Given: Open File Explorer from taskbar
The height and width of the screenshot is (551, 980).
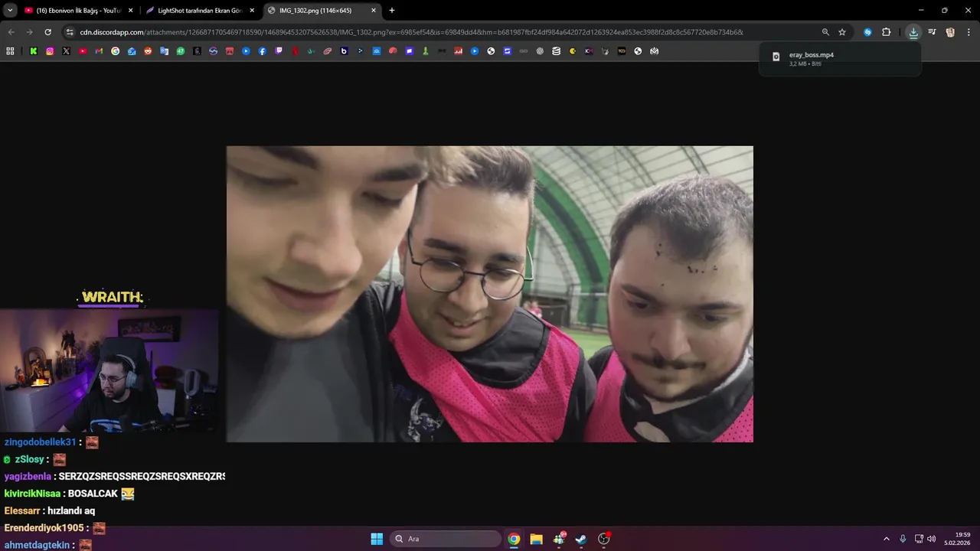Looking at the screenshot, I should 536,539.
